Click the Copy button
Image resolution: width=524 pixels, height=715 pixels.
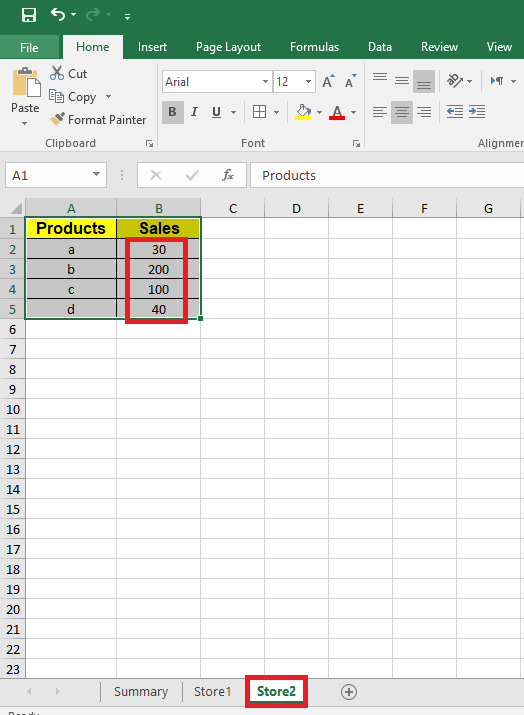(73, 97)
